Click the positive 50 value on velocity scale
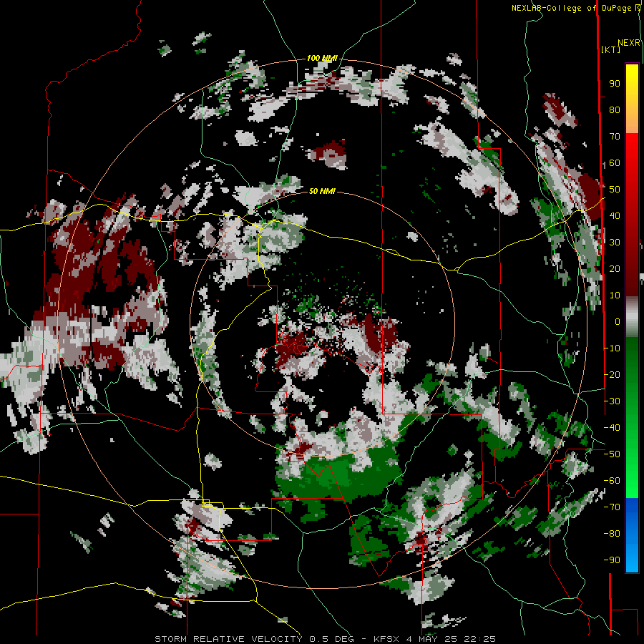 click(615, 190)
